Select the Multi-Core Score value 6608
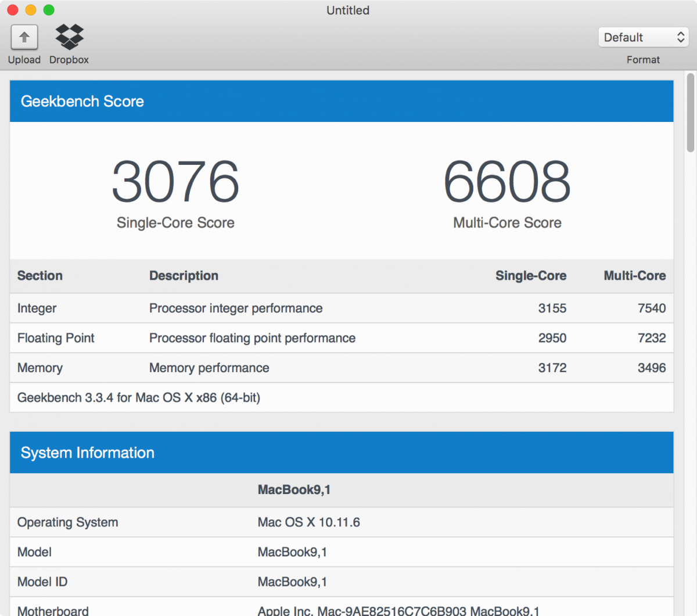 point(506,183)
